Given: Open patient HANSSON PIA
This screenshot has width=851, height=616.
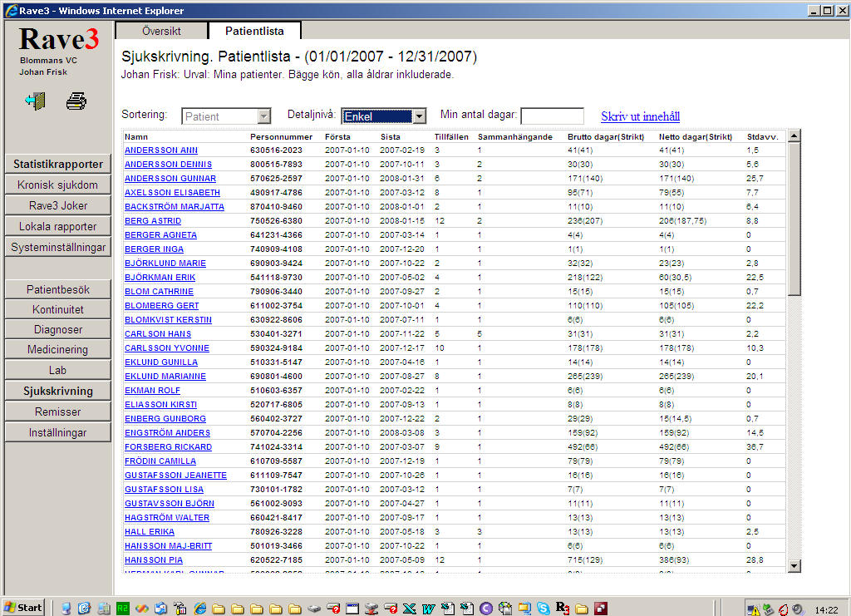Looking at the screenshot, I should point(154,559).
